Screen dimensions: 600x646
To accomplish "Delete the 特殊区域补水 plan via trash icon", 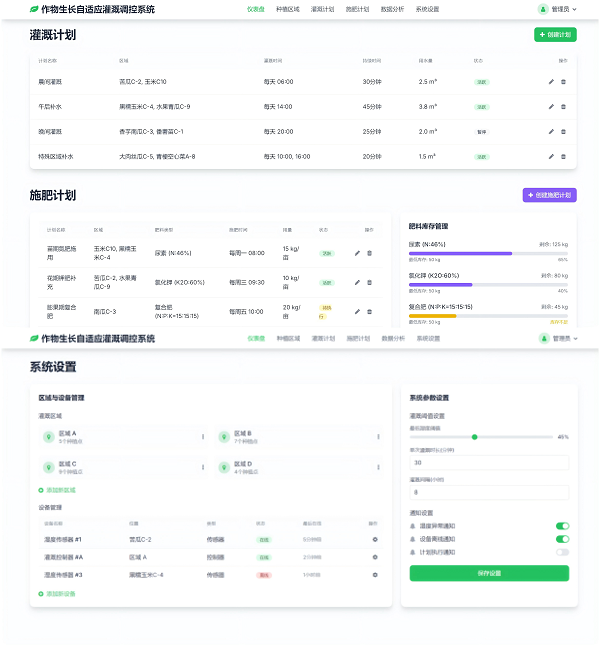I will coord(563,156).
